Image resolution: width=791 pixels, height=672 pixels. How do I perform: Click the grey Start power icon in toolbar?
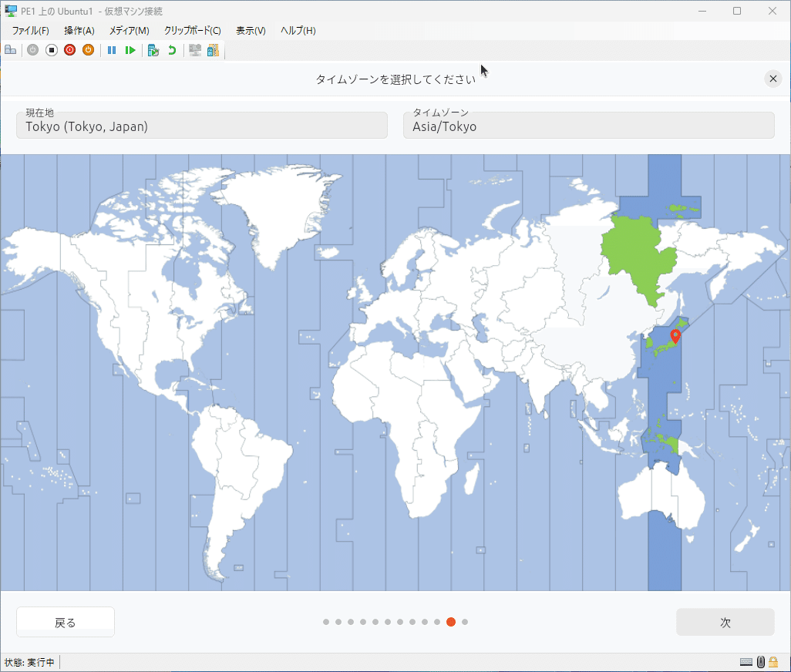[33, 50]
